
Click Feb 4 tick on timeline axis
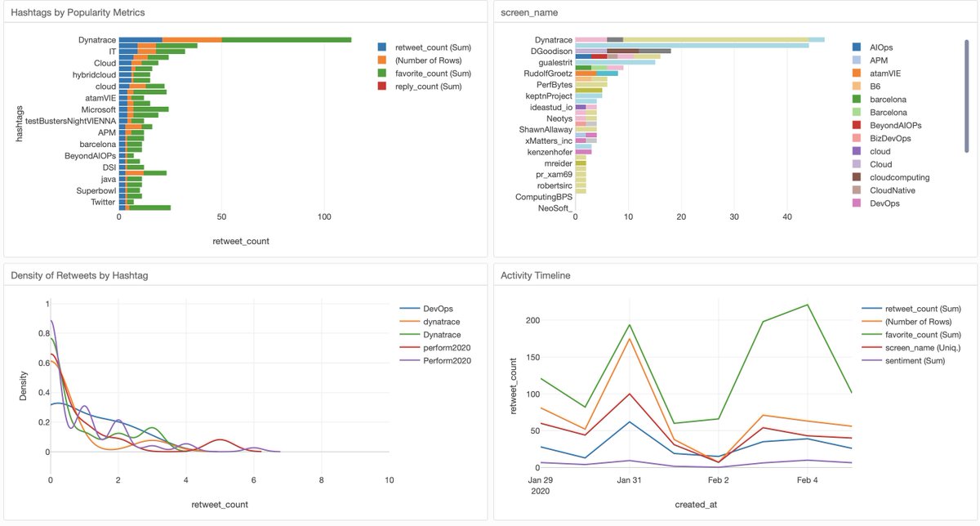807,480
